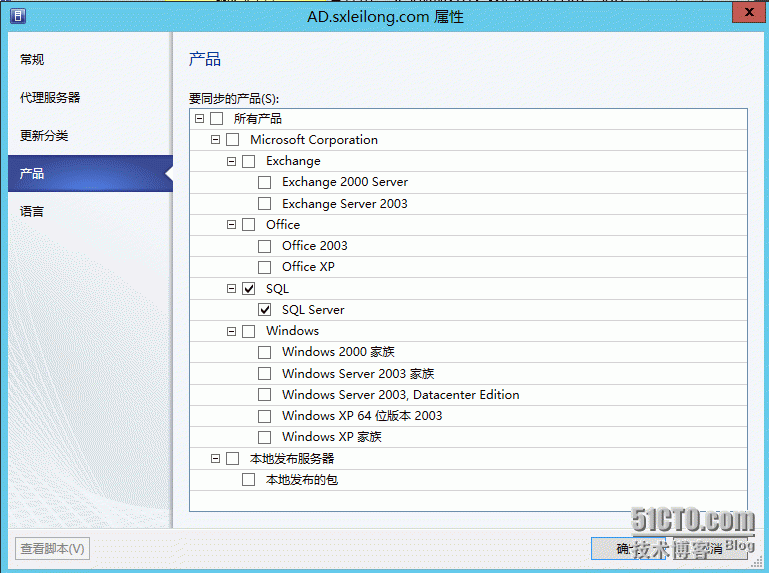Select the 本地发布的包 label

[302, 479]
